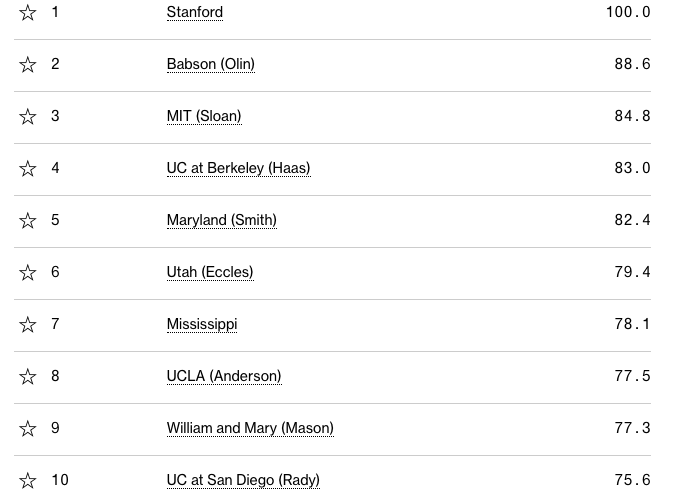Star the William and Mary (Mason) row

[28, 429]
